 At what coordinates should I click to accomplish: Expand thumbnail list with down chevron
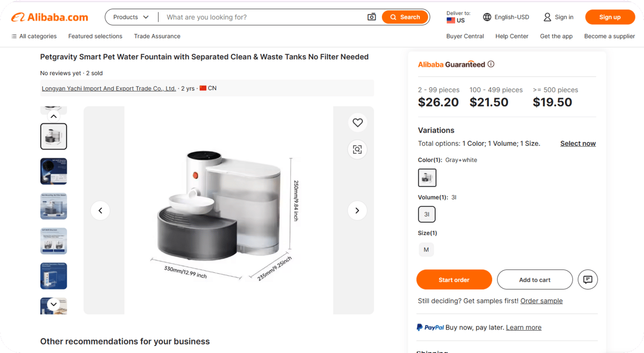(53, 304)
